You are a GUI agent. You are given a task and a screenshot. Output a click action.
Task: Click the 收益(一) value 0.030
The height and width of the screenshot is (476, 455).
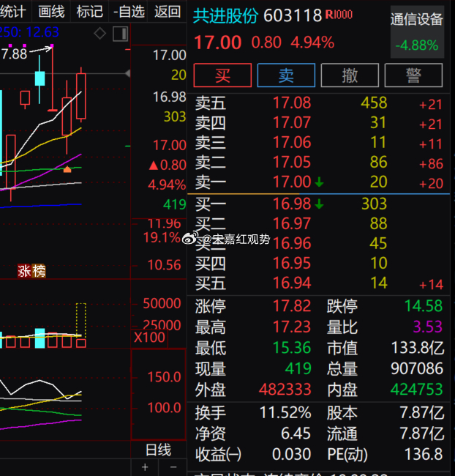coord(291,455)
